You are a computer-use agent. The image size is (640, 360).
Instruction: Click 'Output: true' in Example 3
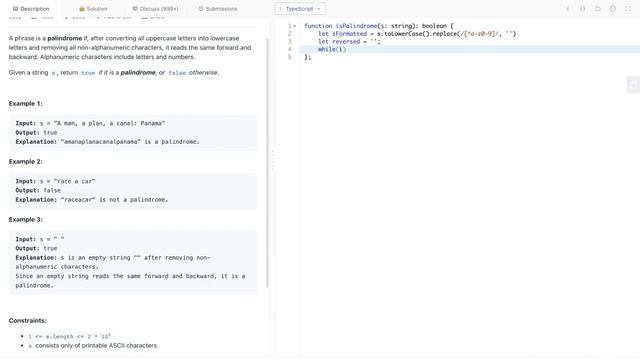click(x=36, y=249)
